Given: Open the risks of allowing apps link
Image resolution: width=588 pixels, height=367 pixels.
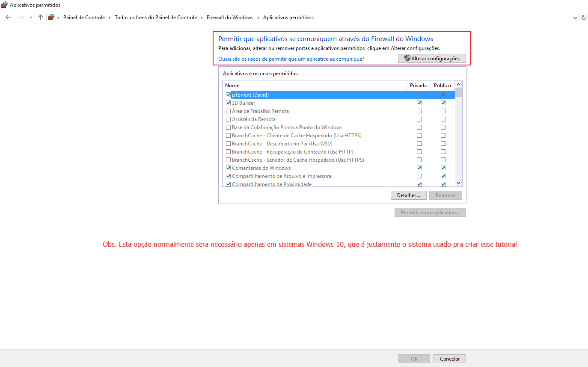Looking at the screenshot, I should [x=291, y=59].
